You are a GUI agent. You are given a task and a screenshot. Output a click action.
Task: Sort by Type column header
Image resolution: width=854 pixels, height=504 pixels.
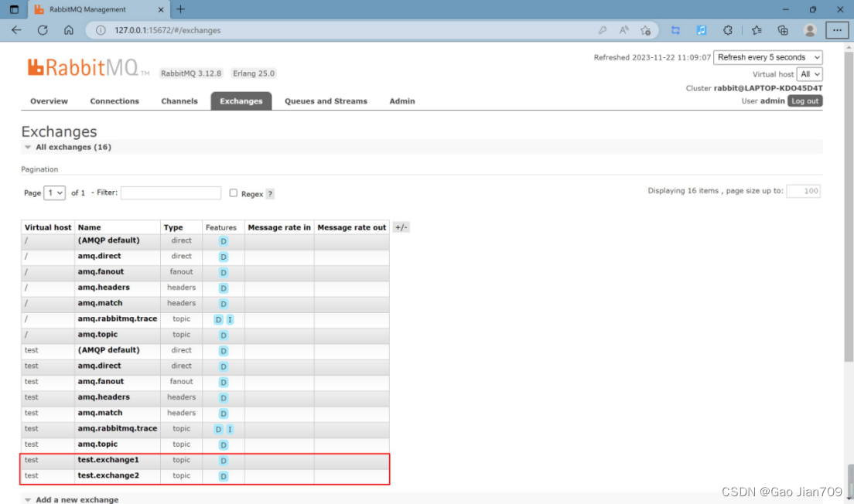tap(173, 227)
